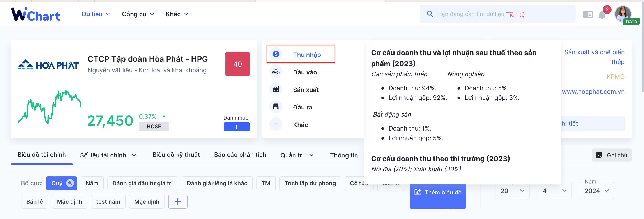The height and width of the screenshot is (219, 644).
Task: Select the Sản xuất factory icon
Action: tap(276, 89)
